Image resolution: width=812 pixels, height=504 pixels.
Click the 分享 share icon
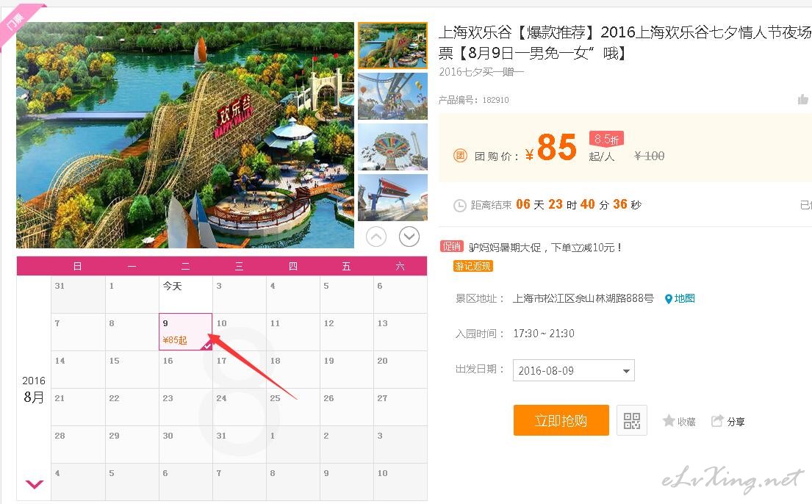tap(717, 420)
